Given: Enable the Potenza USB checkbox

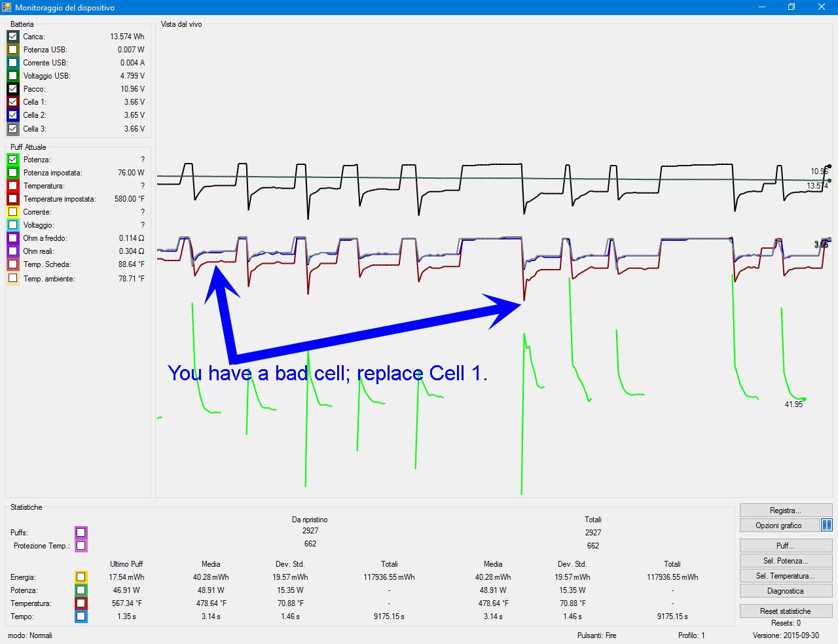Looking at the screenshot, I should (x=13, y=50).
